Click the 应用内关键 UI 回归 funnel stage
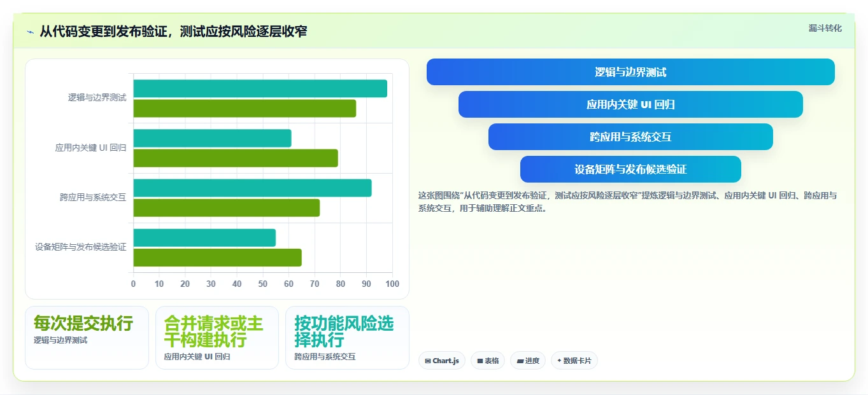 (630, 104)
